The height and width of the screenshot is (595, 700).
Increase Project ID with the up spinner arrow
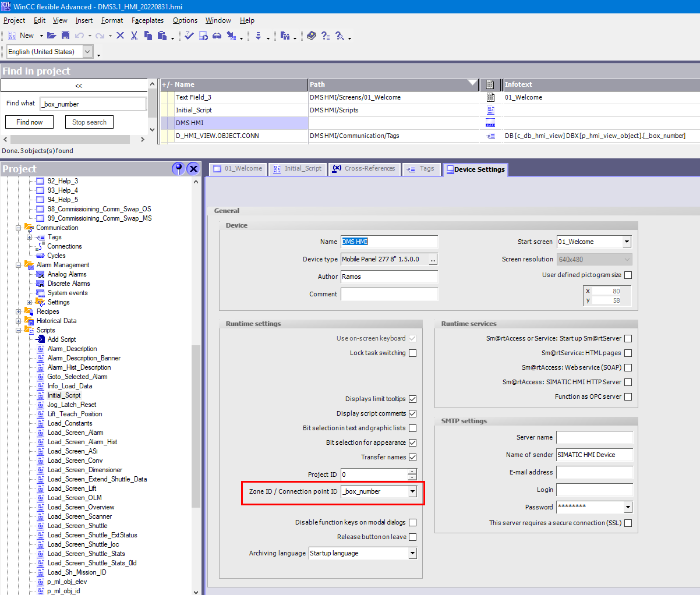pos(412,472)
